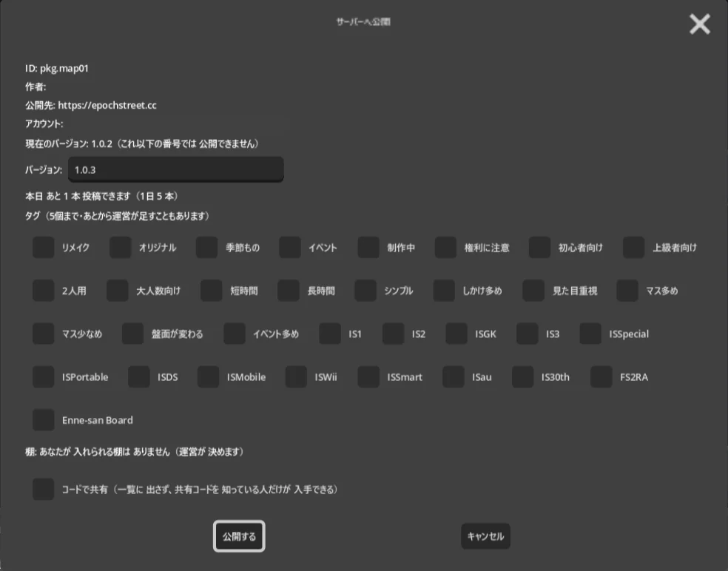Select the Enne-san Board tag checkbox
Image resolution: width=728 pixels, height=571 pixels.
click(x=43, y=420)
